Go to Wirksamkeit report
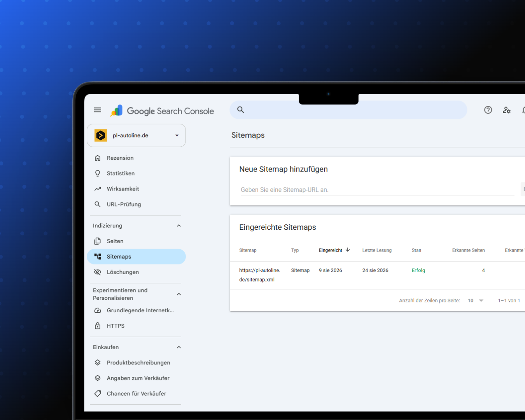 point(136,189)
